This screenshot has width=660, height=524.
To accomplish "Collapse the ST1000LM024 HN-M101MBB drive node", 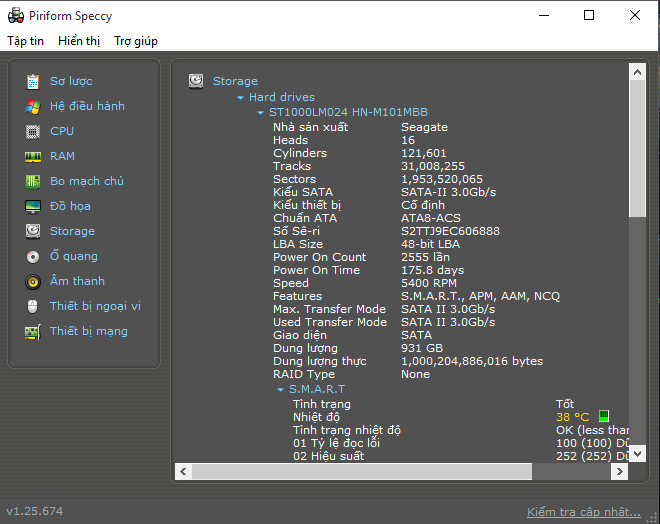I will [x=261, y=114].
